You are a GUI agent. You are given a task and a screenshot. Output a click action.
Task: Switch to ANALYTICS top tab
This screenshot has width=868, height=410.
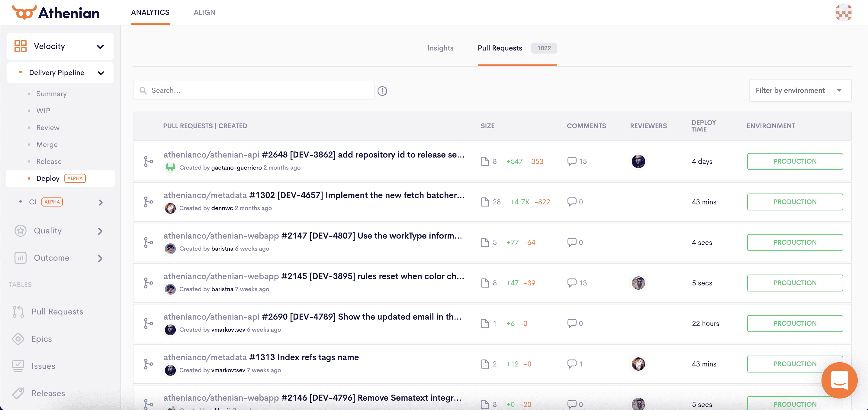coord(150,12)
